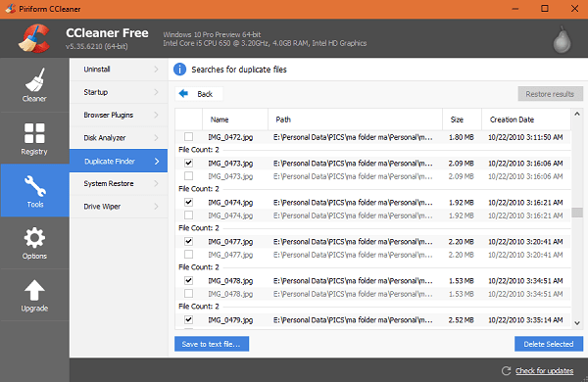The width and height of the screenshot is (588, 382).
Task: Click the Delete Selected button
Action: pyautogui.click(x=549, y=344)
